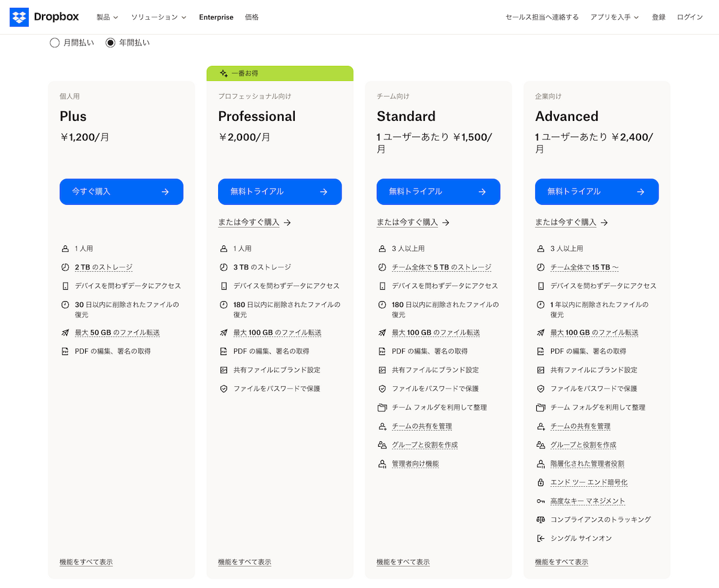Select 年間払い annual billing radio button
The image size is (719, 588).
pyautogui.click(x=110, y=43)
